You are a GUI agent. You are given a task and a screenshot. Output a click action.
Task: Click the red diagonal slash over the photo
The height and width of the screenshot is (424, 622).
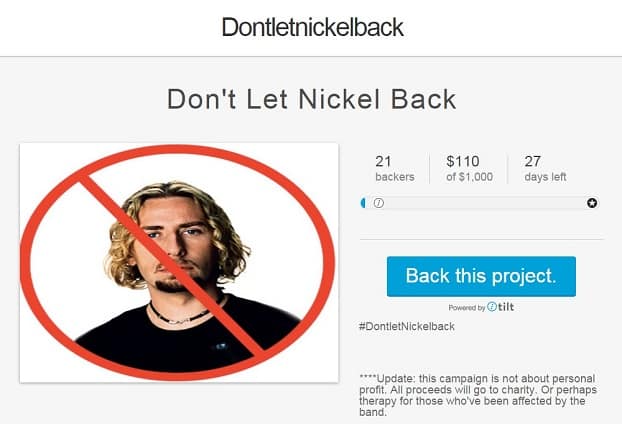point(172,266)
